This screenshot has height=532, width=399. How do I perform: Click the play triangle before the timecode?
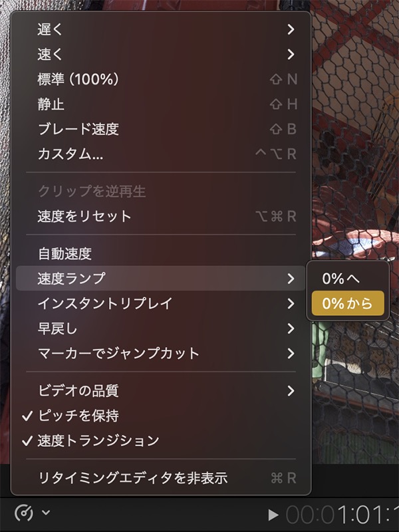[x=273, y=515]
